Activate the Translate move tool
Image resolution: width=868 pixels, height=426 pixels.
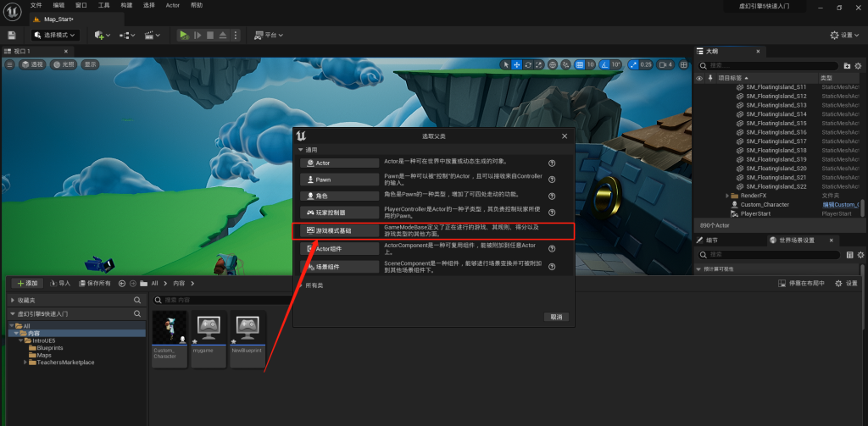point(516,64)
